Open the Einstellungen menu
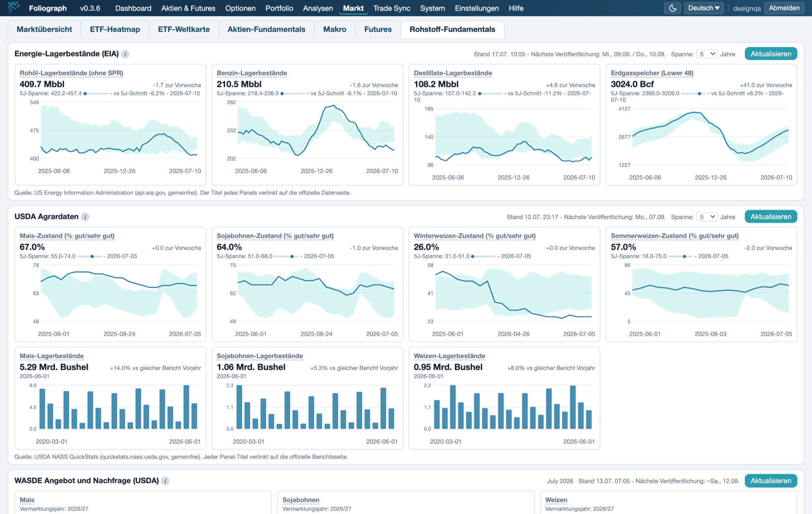The image size is (812, 514). [477, 8]
